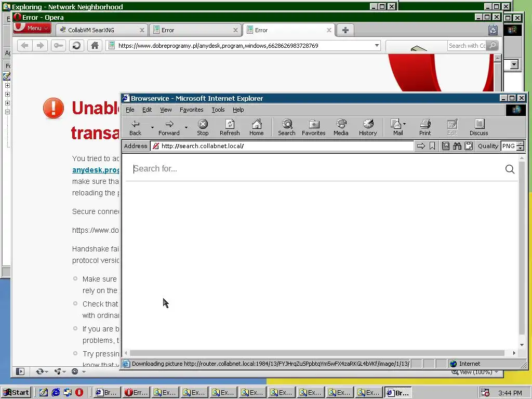Screen dimensions: 532x399
Task: Open the Opera Menu button
Action: pyautogui.click(x=32, y=28)
